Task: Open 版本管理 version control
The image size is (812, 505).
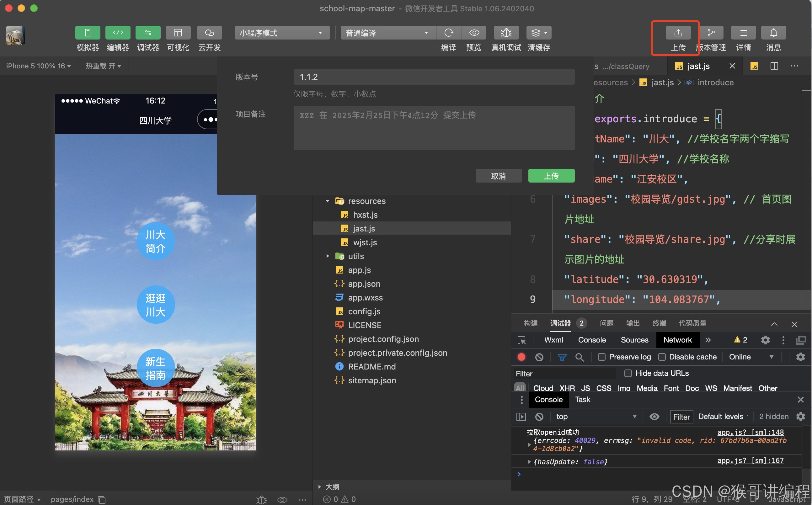Action: pyautogui.click(x=711, y=33)
